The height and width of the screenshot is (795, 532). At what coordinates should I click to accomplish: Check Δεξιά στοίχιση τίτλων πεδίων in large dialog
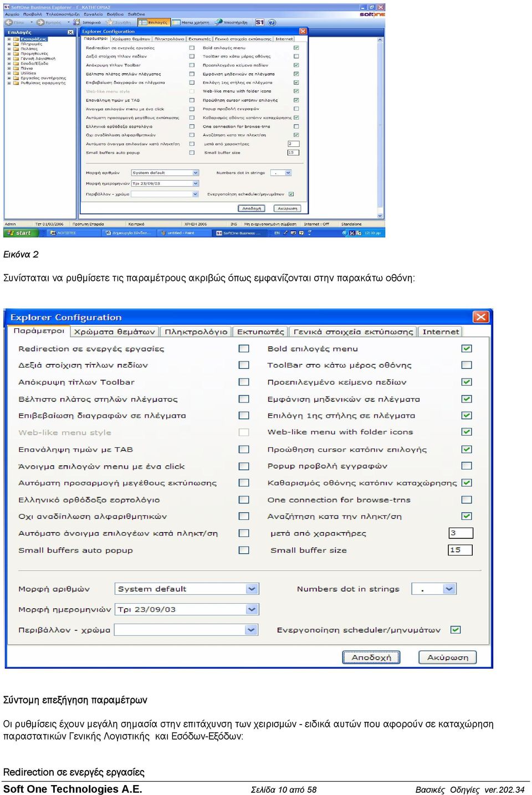(244, 365)
